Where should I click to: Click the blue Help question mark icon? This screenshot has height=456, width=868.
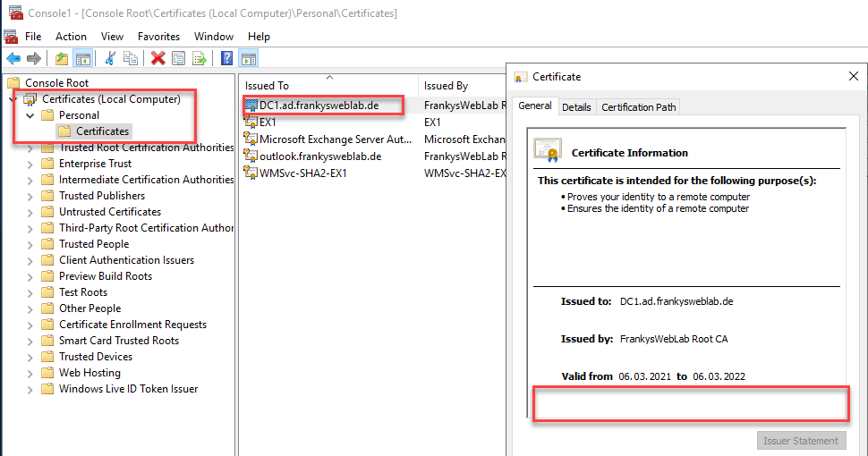tap(227, 58)
